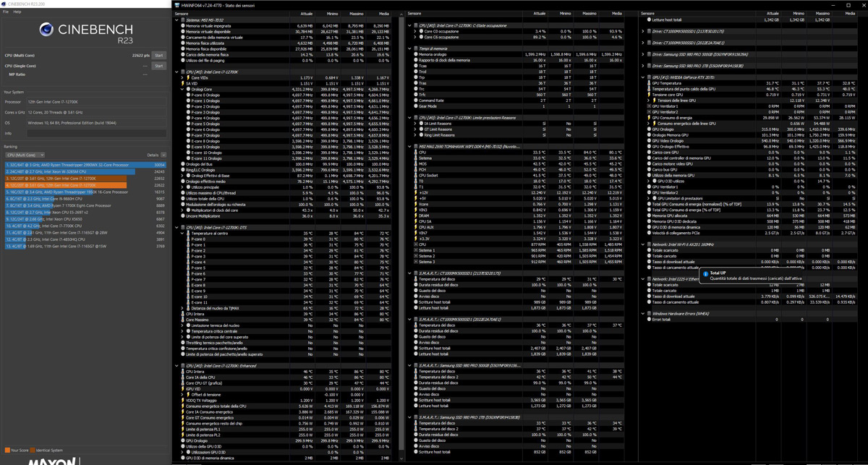Click the Orologio Memoria GPU clock icon
868x465 pixels.
[x=650, y=135]
